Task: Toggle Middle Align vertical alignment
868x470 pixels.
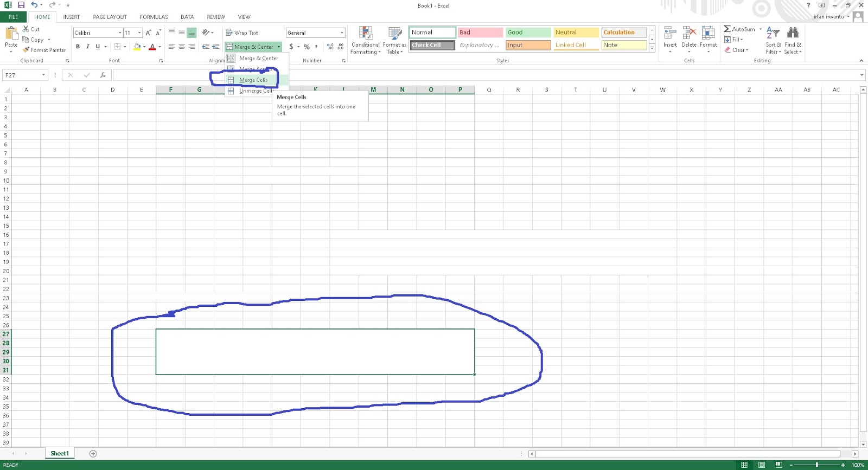Action: point(182,33)
